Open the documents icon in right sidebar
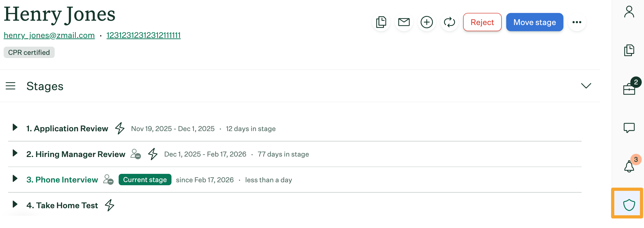The height and width of the screenshot is (228, 644). pos(629,50)
